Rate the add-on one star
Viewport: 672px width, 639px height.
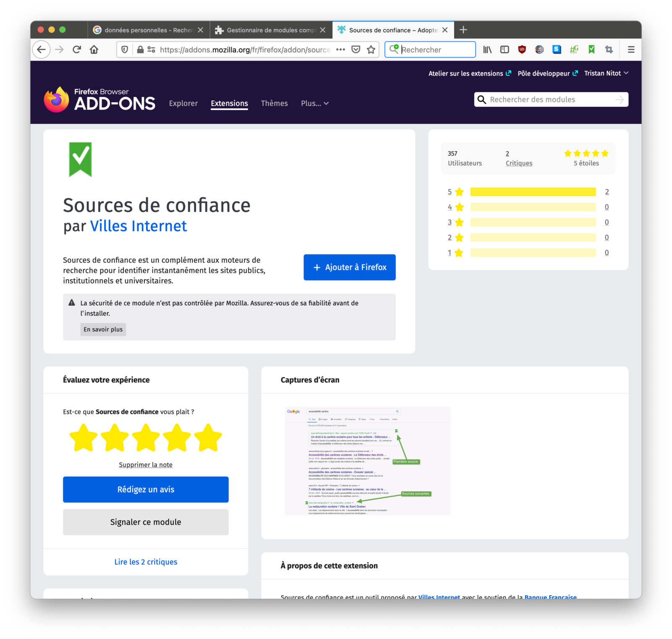84,438
